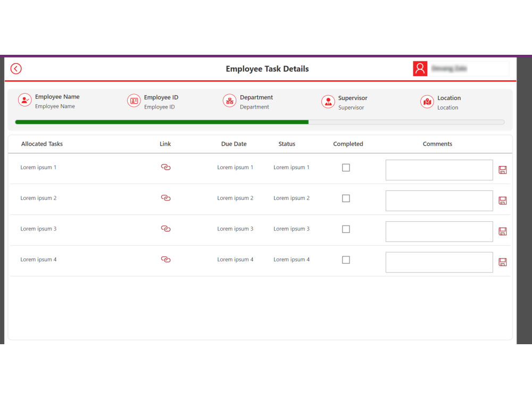Save the comment for Lorem ipsum 1 row
This screenshot has height=399, width=532.
point(503,170)
